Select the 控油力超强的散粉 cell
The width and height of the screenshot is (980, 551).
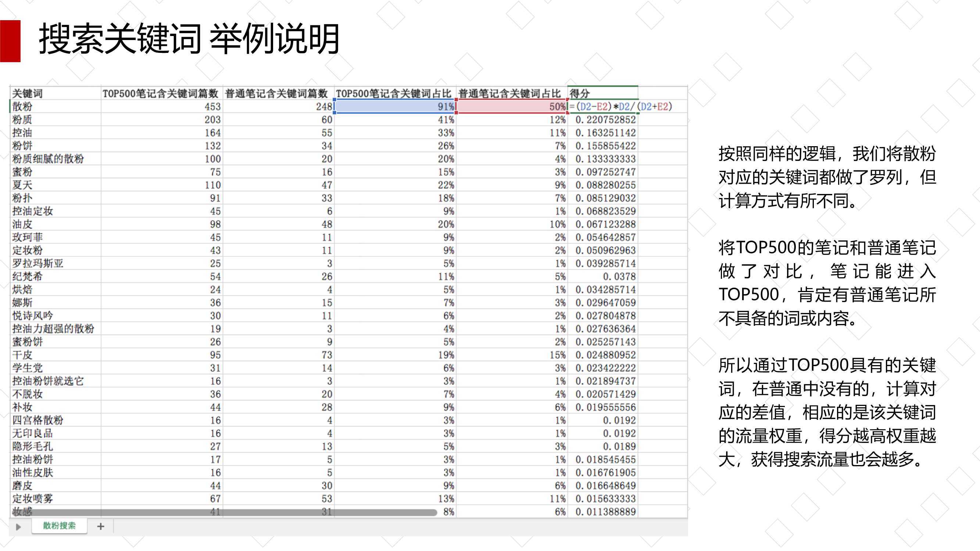click(55, 329)
